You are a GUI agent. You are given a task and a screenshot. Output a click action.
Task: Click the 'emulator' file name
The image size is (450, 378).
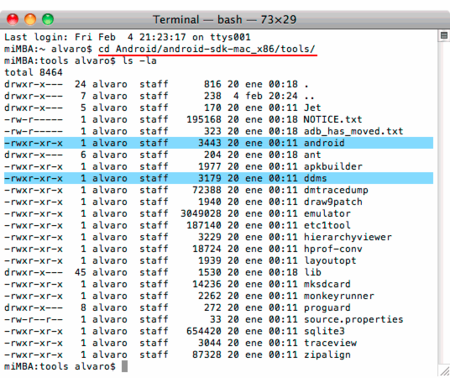(x=327, y=213)
